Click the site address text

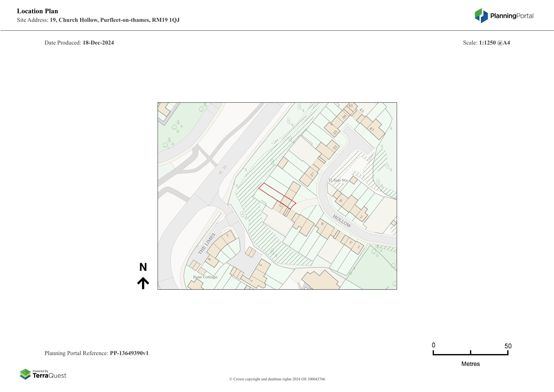click(x=114, y=20)
